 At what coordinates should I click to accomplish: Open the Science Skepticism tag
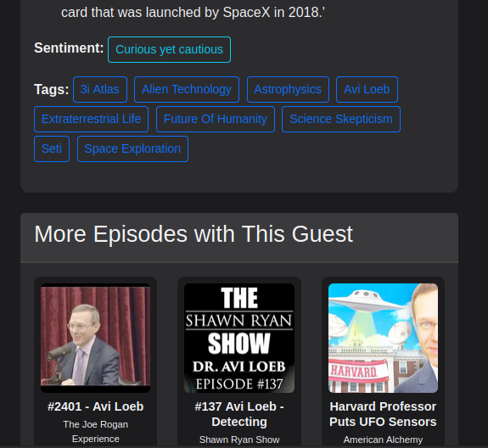coord(341,119)
